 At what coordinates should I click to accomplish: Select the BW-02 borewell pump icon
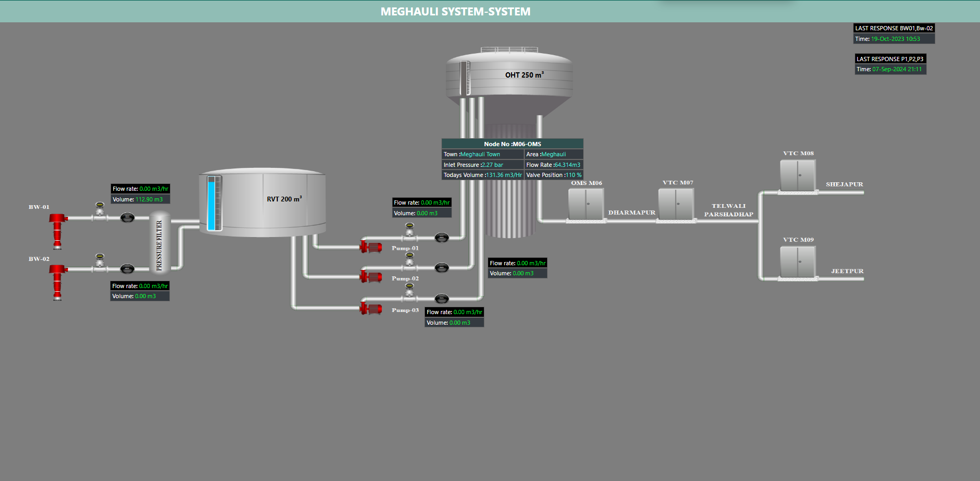click(57, 281)
